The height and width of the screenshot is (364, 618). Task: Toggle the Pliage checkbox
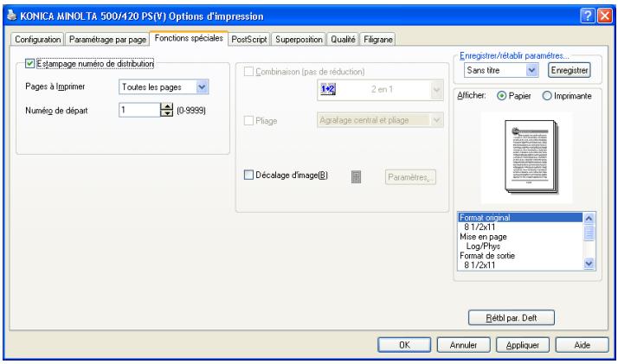click(248, 120)
